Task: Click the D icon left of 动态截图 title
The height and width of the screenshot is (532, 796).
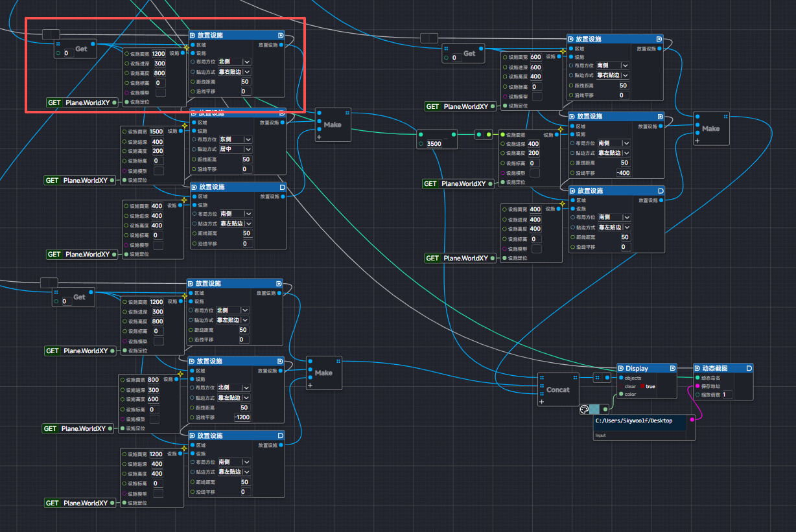Action: pos(697,368)
